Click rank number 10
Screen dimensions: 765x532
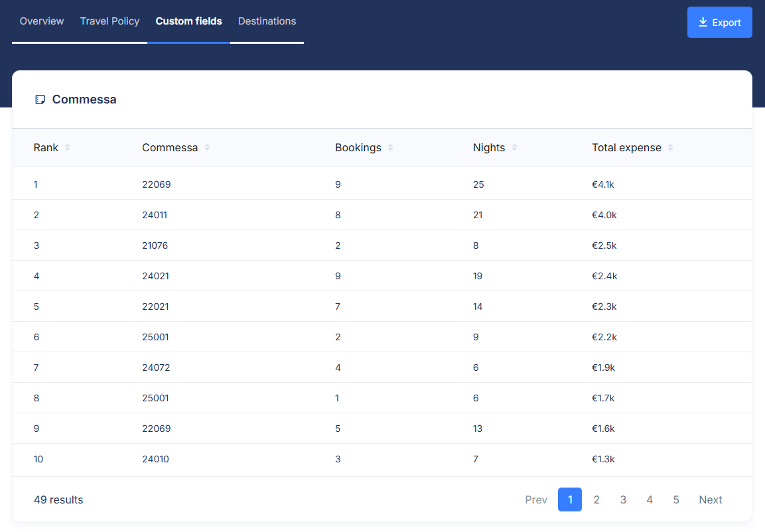point(38,459)
